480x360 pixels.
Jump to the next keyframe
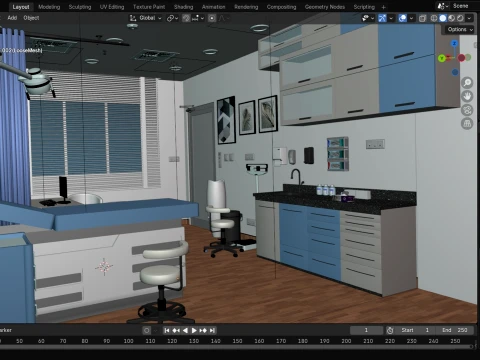(203, 330)
